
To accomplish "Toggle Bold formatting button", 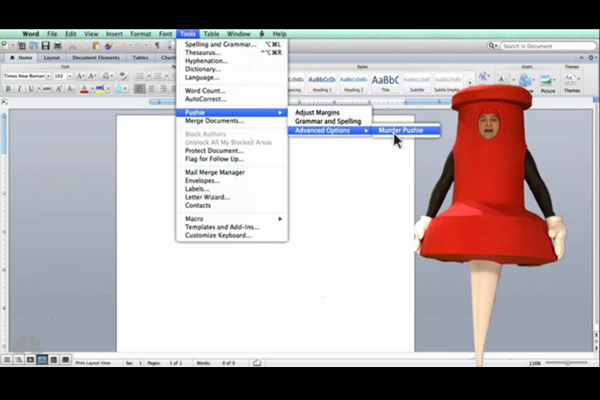I will [x=7, y=89].
